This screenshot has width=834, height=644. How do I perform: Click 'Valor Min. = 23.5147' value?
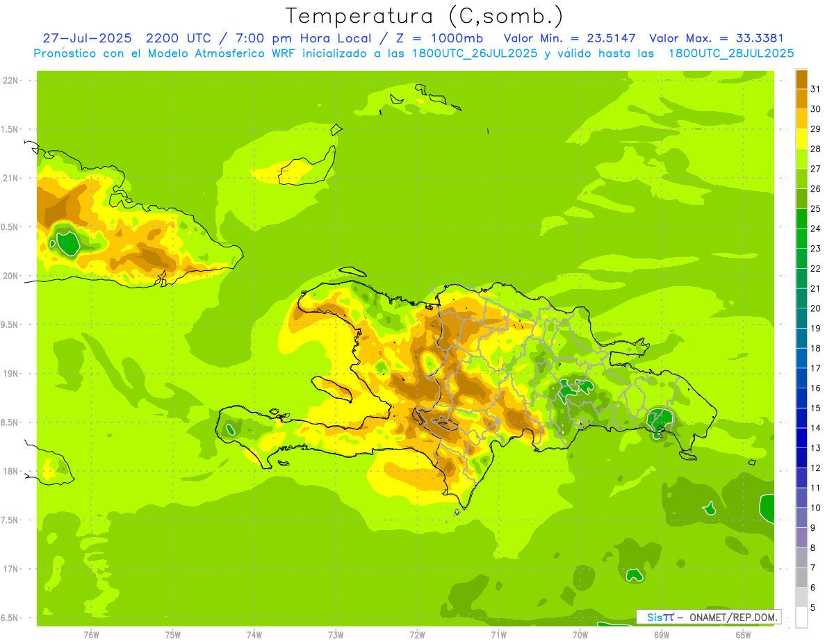click(569, 38)
